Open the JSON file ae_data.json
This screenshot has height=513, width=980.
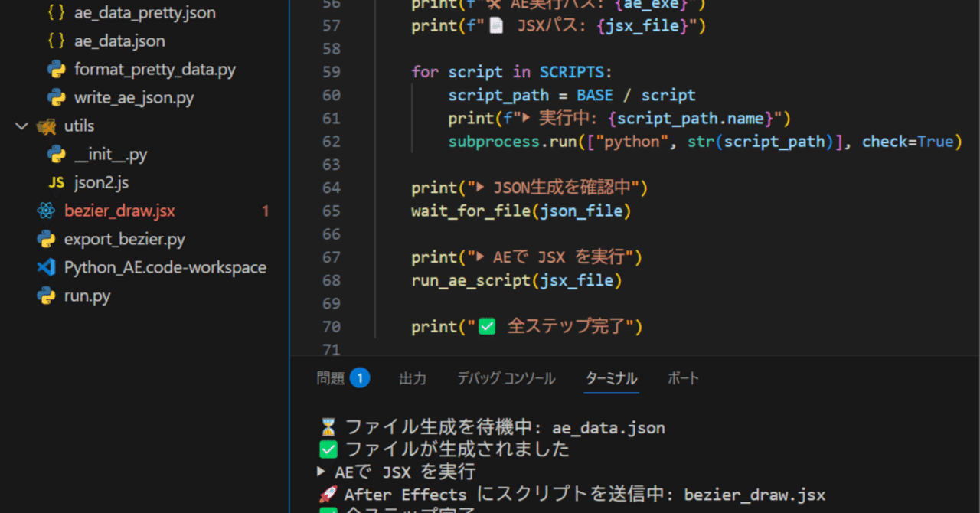[x=119, y=41]
